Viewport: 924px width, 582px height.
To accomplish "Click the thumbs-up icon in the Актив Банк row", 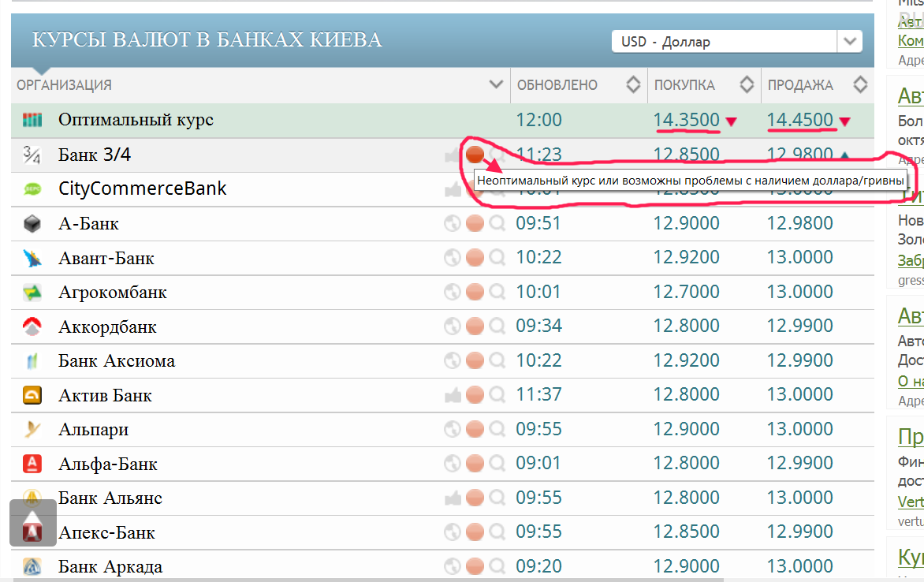I will pyautogui.click(x=452, y=395).
